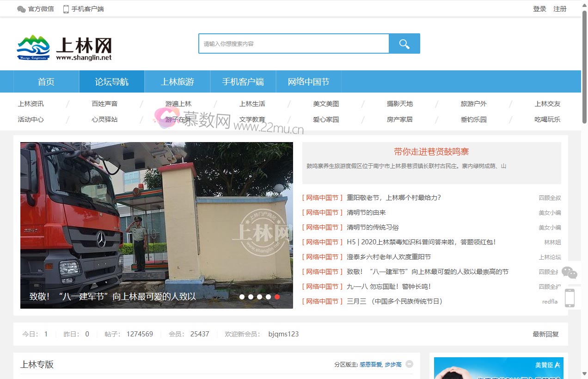
Task: Open the 网络中国节 navigation tab
Action: [308, 81]
